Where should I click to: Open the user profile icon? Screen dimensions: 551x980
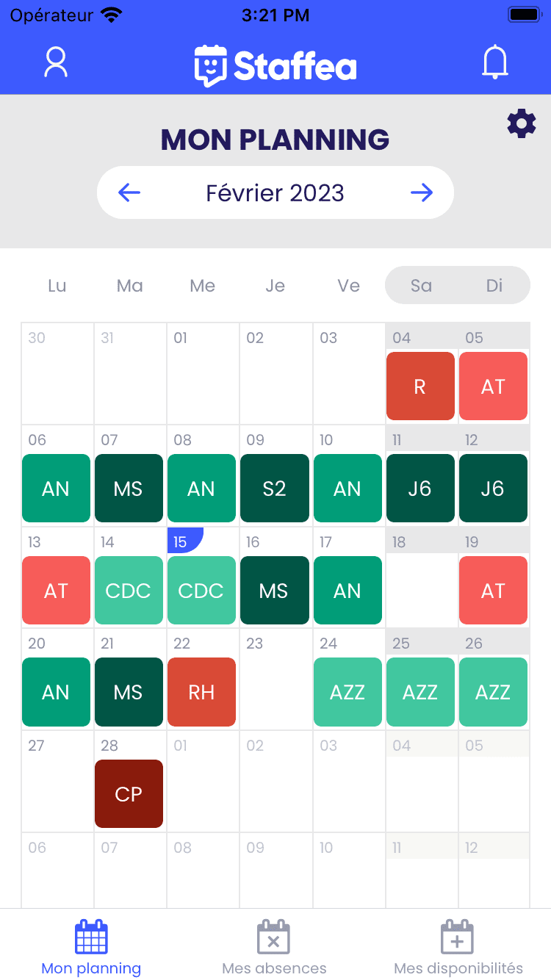point(55,62)
